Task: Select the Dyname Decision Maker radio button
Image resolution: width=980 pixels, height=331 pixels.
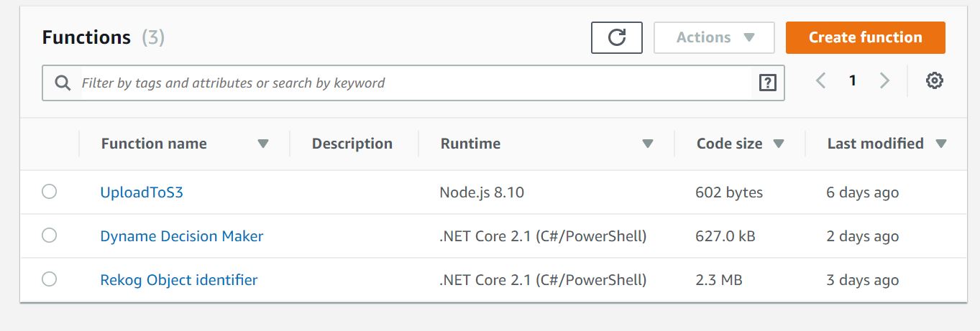Action: (49, 236)
